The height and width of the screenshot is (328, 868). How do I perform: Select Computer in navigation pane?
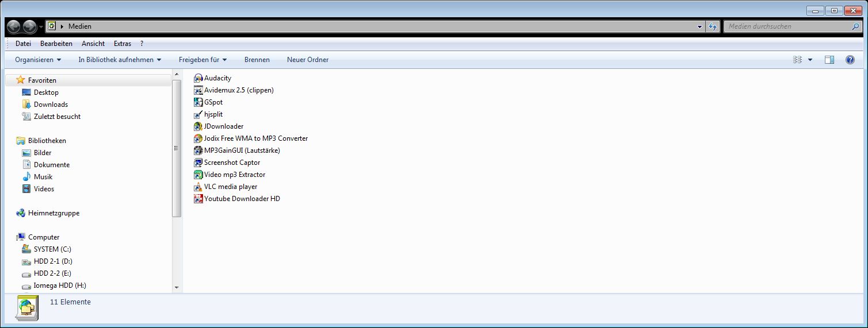point(44,237)
